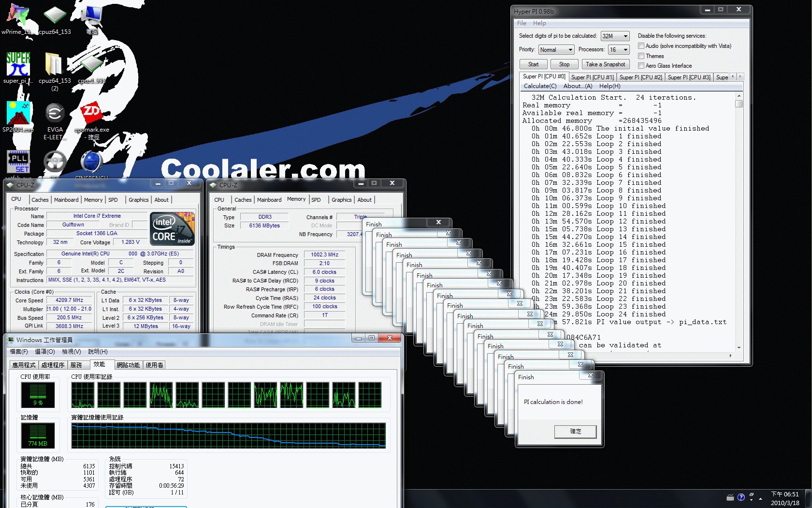Click the physical memory usage history graph
Image resolution: width=812 pixels, height=508 pixels.
[x=229, y=435]
